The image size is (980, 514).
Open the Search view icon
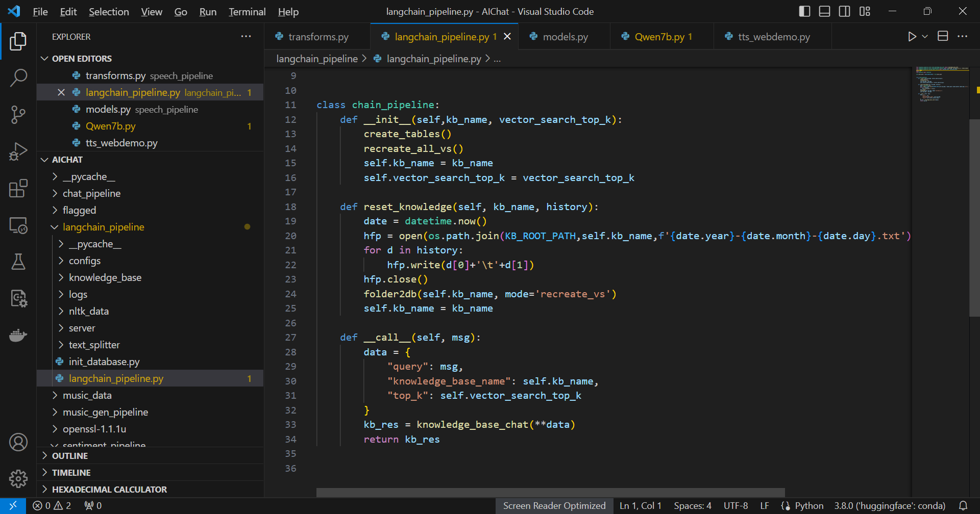pyautogui.click(x=18, y=78)
